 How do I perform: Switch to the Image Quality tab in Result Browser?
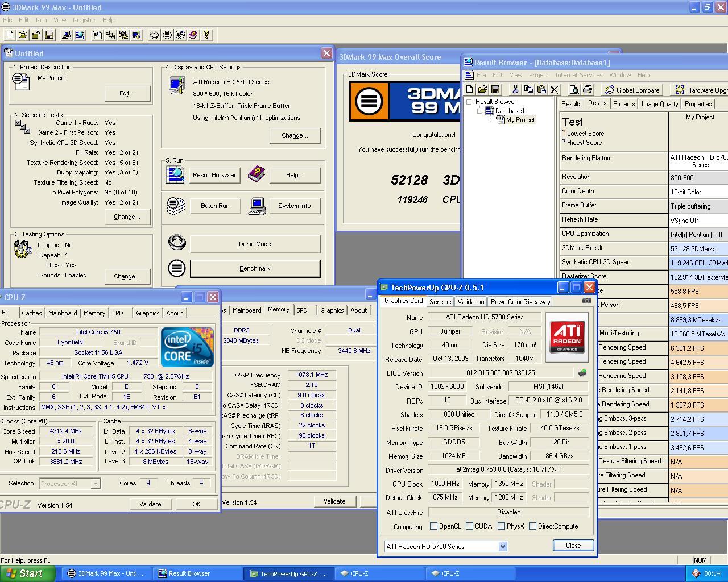point(660,104)
